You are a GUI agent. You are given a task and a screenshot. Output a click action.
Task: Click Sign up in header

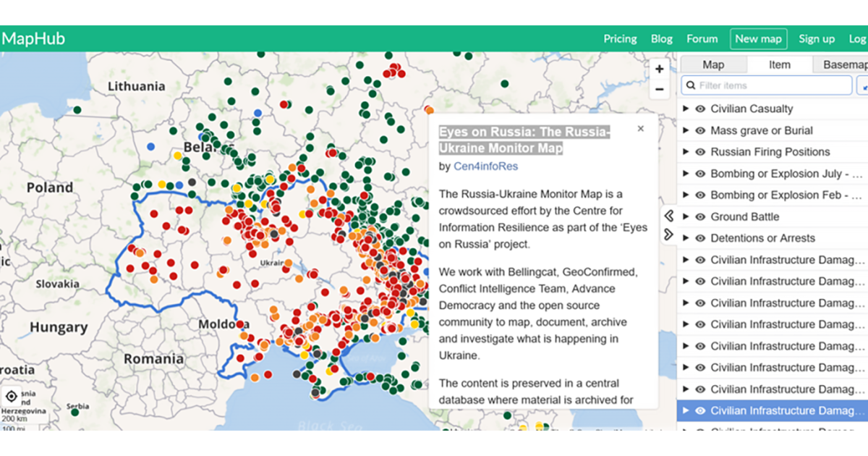817,39
